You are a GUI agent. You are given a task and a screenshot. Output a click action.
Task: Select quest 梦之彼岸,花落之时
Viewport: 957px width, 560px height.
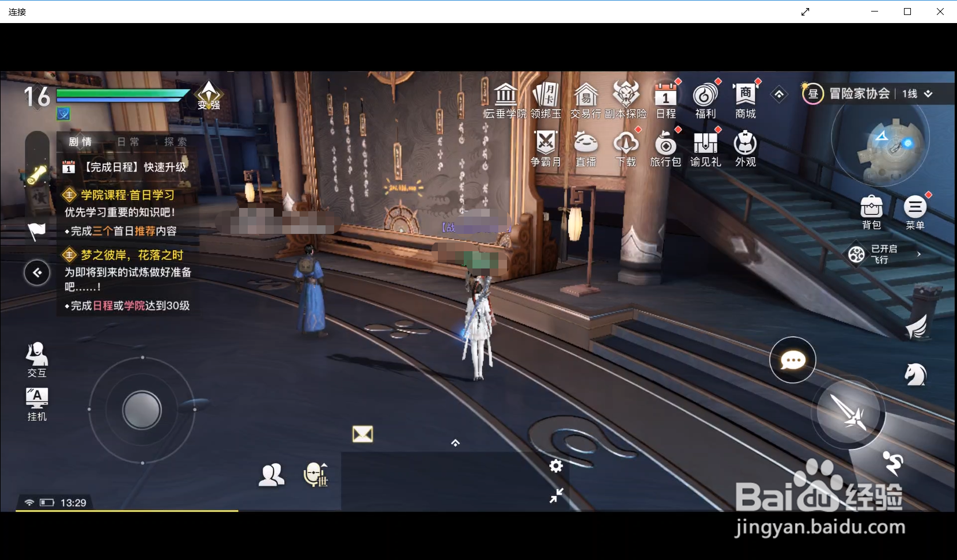click(x=123, y=255)
